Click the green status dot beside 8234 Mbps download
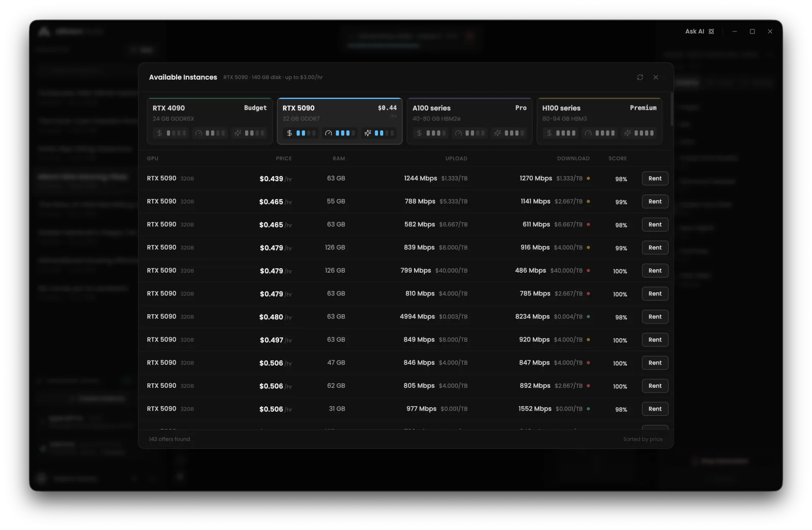Viewport: 812px width, 530px height. 588,317
